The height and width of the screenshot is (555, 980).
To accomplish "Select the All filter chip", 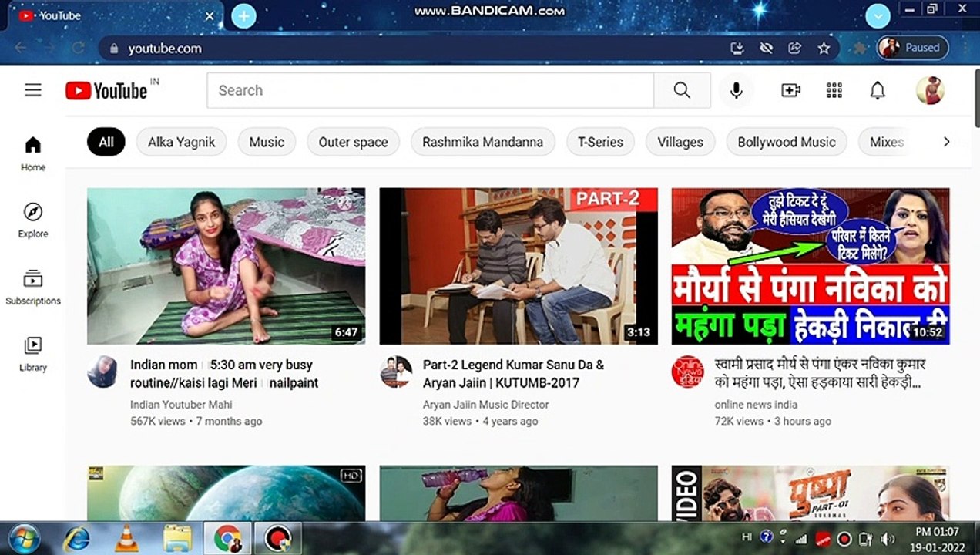I will (106, 142).
